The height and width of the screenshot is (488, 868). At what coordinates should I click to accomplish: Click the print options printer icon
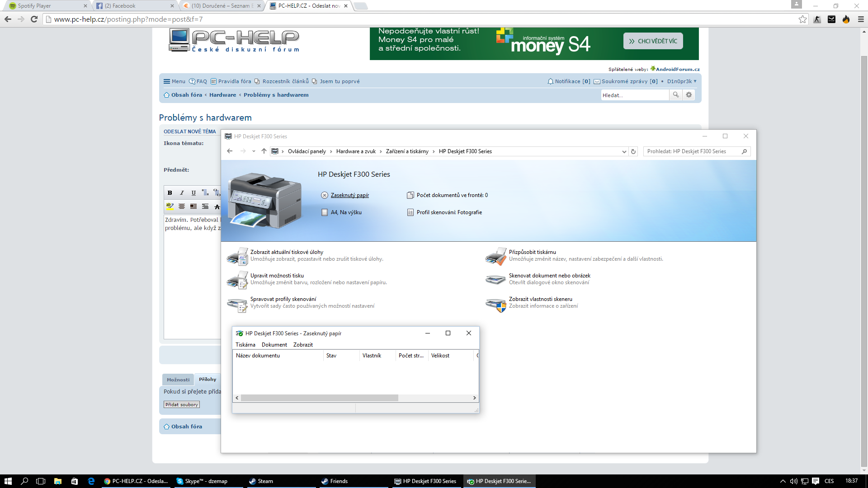point(237,280)
